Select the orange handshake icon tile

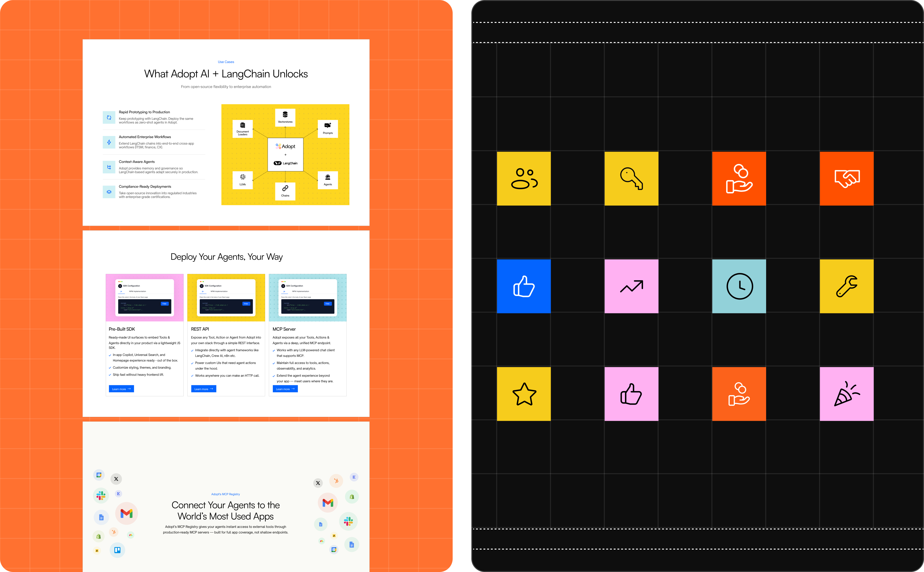(x=847, y=179)
